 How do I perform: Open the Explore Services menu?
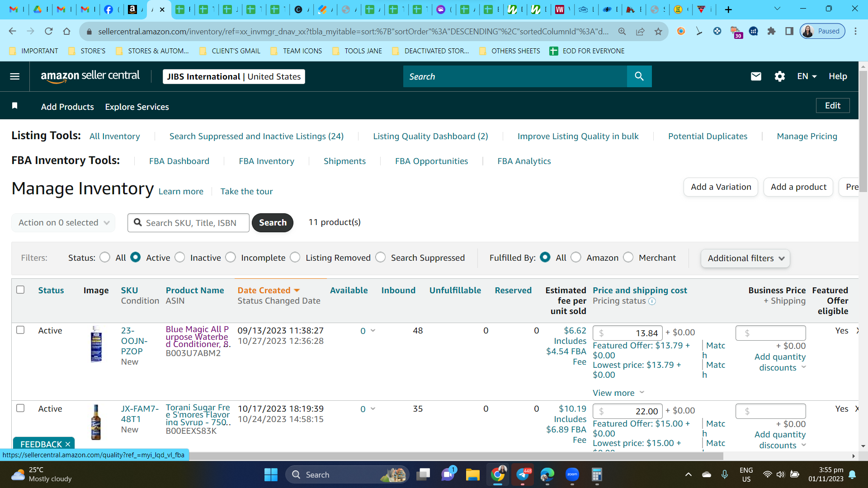click(137, 107)
